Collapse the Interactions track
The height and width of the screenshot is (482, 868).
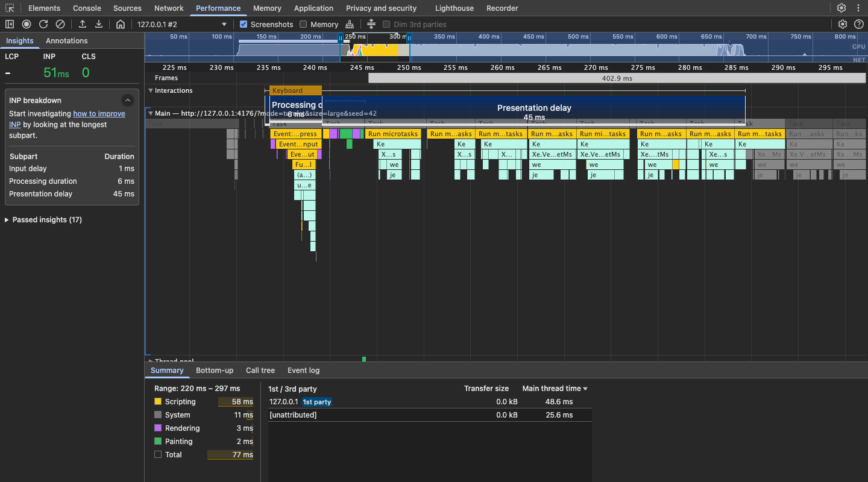point(151,90)
